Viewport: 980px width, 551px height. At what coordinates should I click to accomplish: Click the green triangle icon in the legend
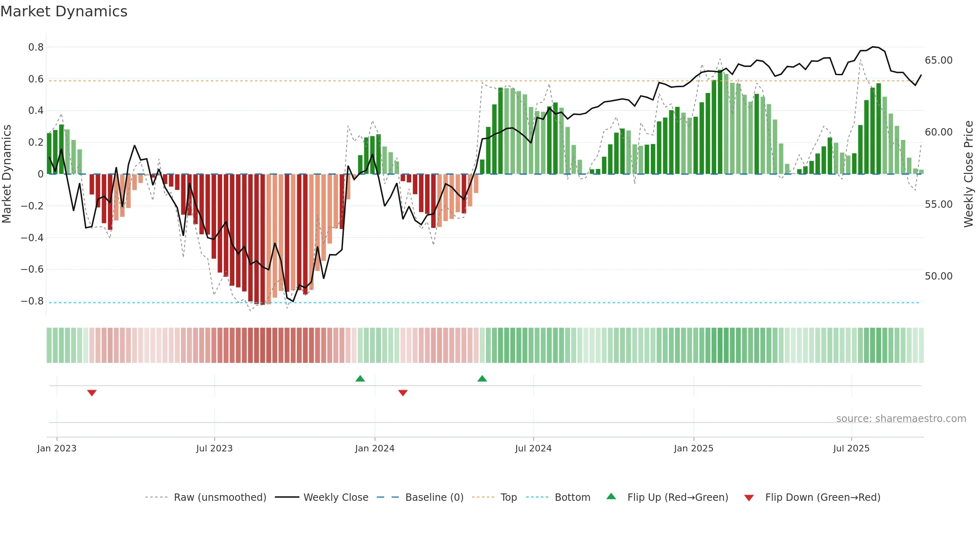tap(611, 496)
